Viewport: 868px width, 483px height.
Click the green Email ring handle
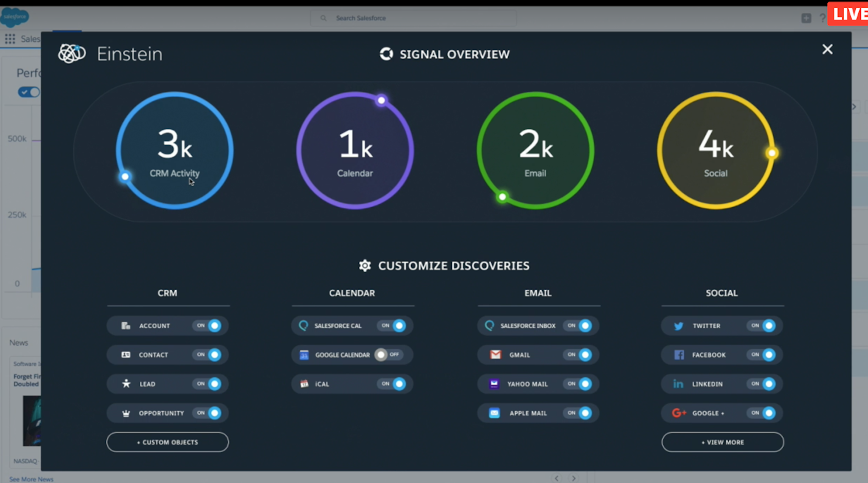(x=502, y=197)
